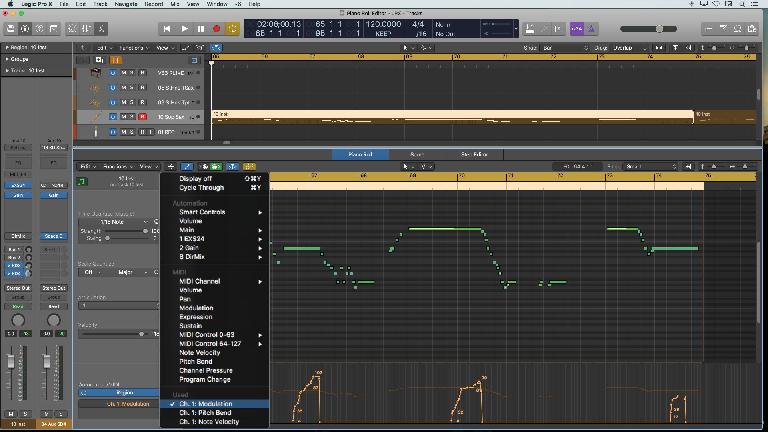768x432 pixels.
Task: Turn the first channel strip's pan knob
Action: point(18,320)
